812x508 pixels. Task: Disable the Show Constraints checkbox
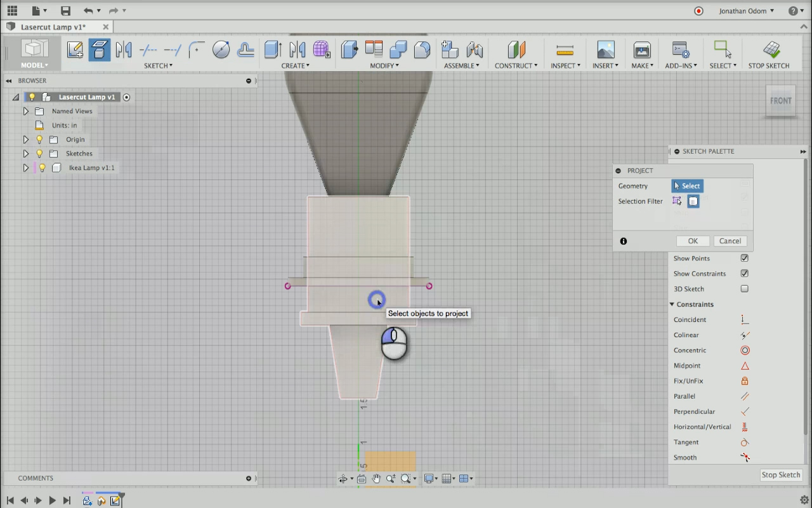click(744, 274)
